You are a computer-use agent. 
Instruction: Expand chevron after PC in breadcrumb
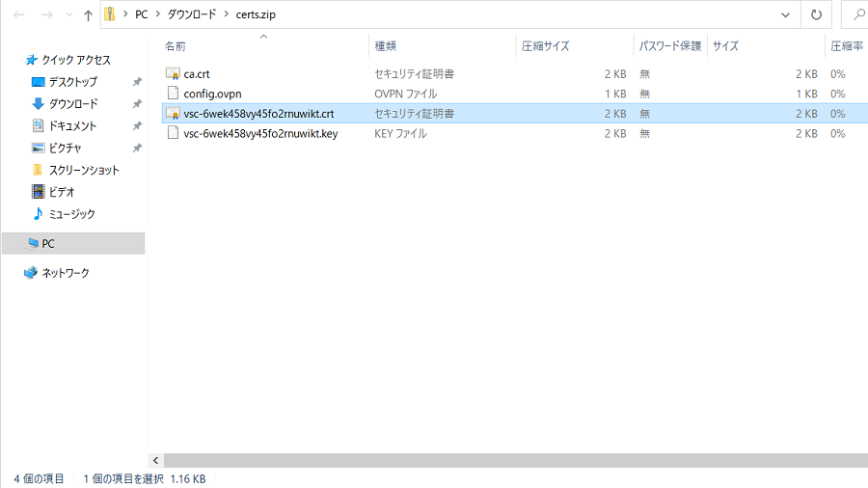(x=158, y=14)
